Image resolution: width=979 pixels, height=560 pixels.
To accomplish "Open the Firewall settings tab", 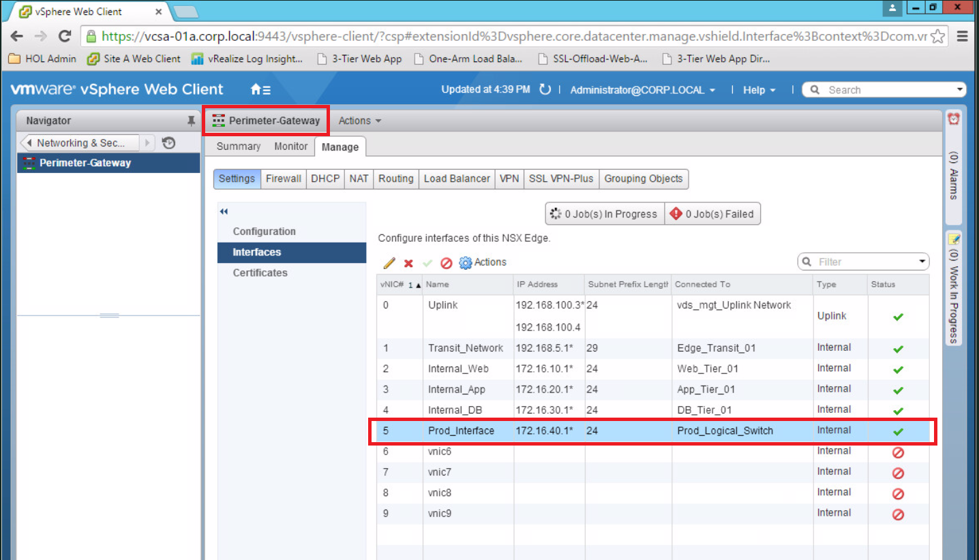I will (284, 178).
